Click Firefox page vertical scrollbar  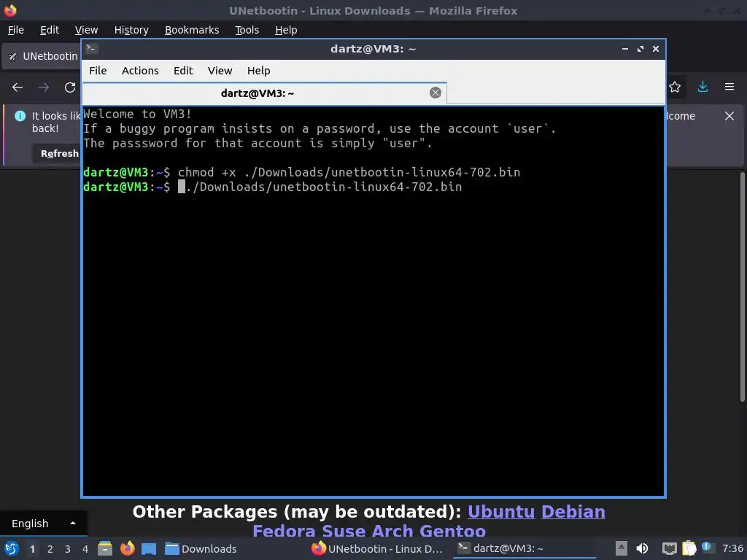742,286
